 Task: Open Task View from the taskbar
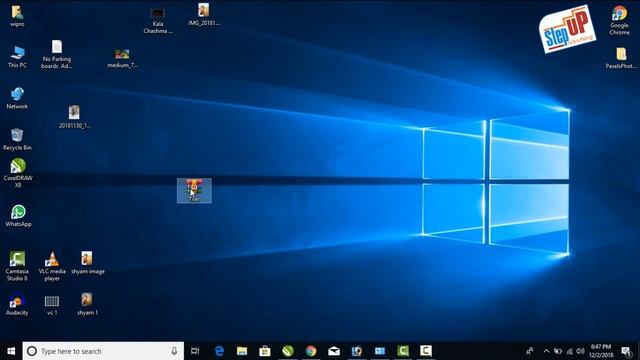(195, 351)
